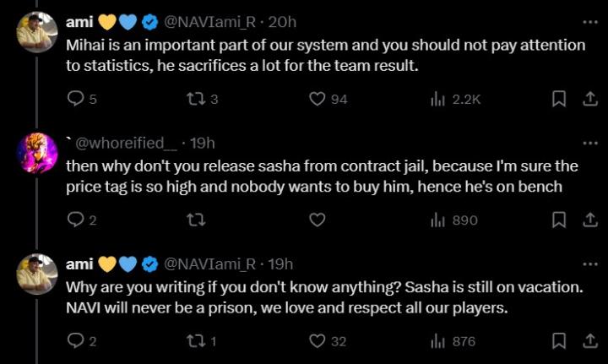Image resolution: width=608 pixels, height=364 pixels.
Task: Bookmark ami's tweet about Mihai
Action: [x=558, y=99]
